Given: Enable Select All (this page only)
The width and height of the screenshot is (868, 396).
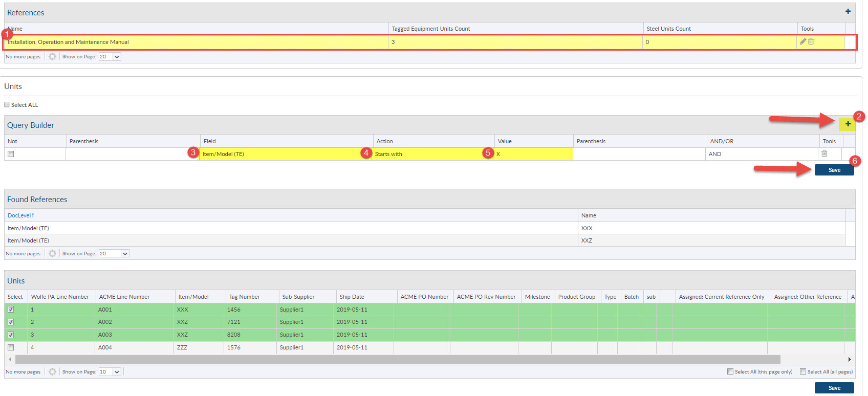Looking at the screenshot, I should point(730,371).
